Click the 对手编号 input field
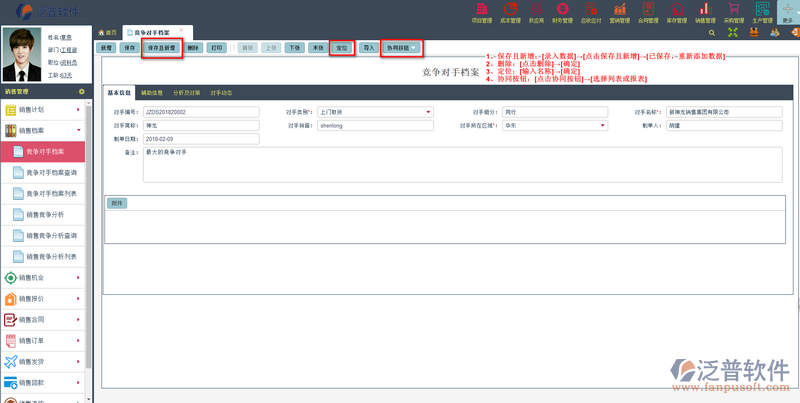 [x=201, y=112]
